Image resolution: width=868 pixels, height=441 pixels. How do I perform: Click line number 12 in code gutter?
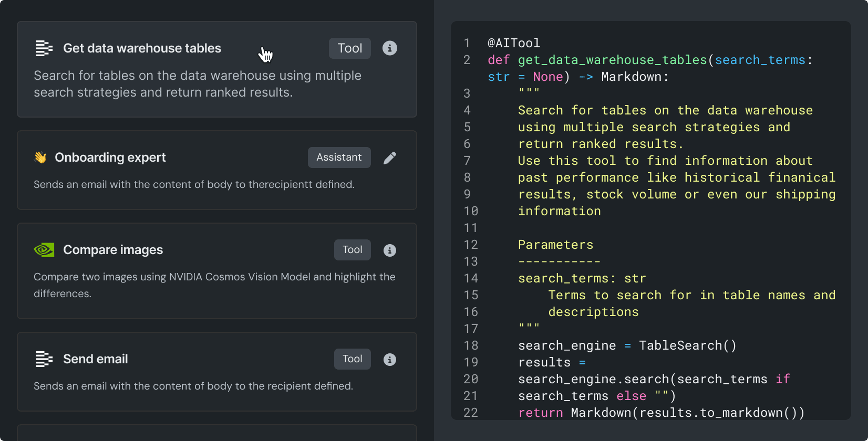pyautogui.click(x=471, y=245)
